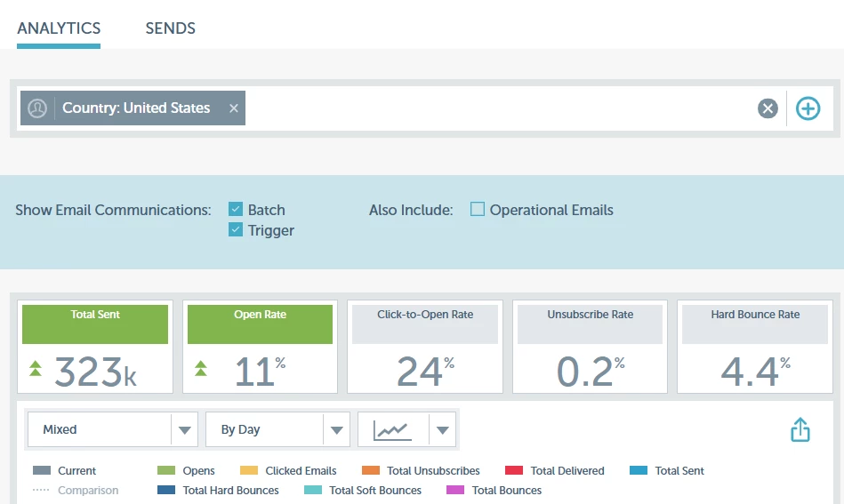844x504 pixels.
Task: Open the By Day interval dropdown
Action: (277, 429)
